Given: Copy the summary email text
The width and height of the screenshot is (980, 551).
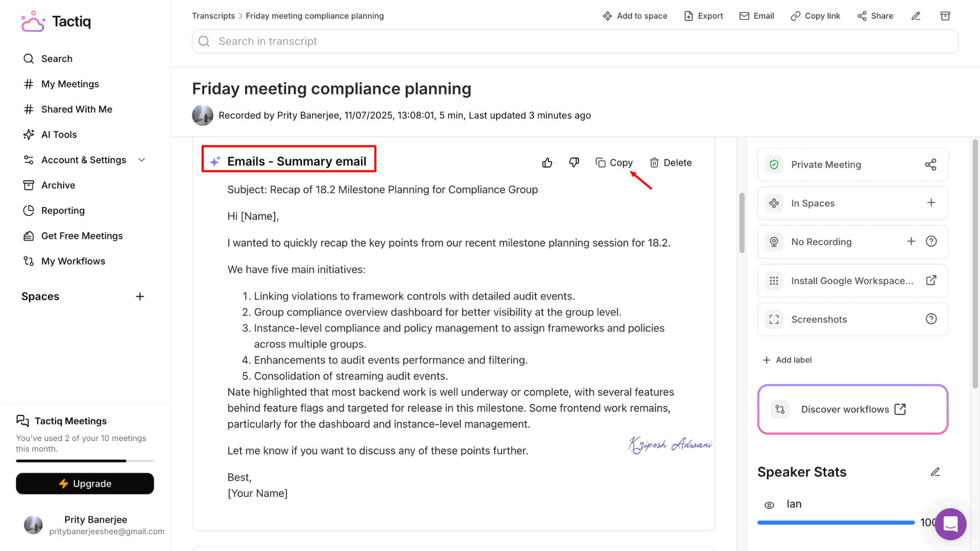Looking at the screenshot, I should (614, 163).
